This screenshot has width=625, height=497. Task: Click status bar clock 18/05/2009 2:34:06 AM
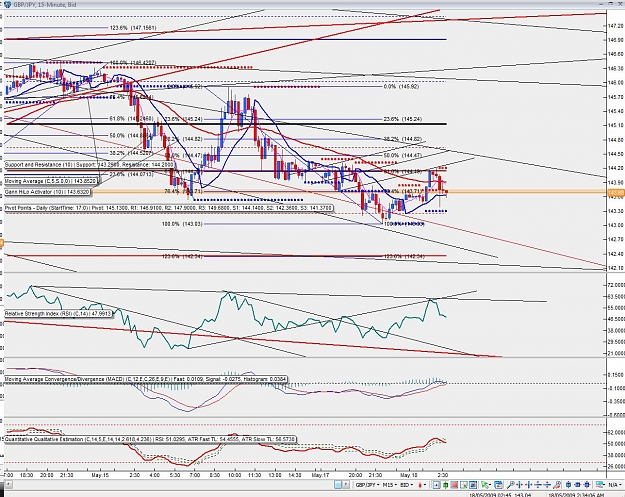[575, 495]
